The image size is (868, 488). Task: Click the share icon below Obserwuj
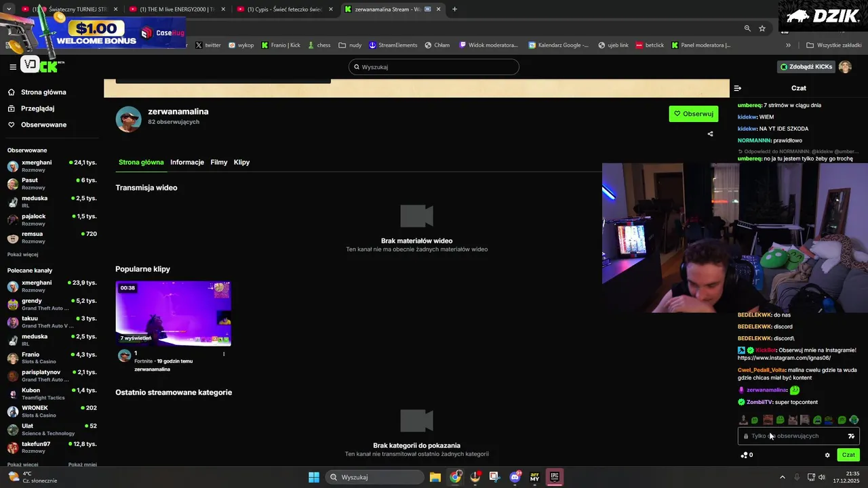tap(710, 134)
